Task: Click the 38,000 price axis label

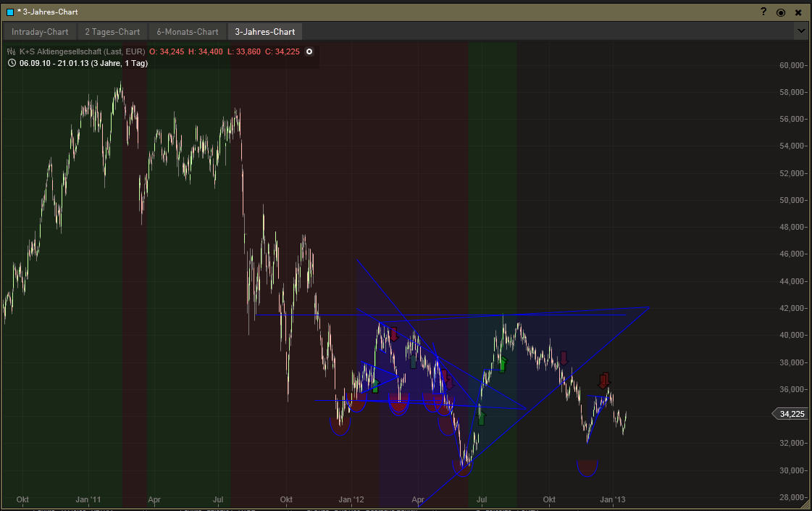Action: coord(792,362)
